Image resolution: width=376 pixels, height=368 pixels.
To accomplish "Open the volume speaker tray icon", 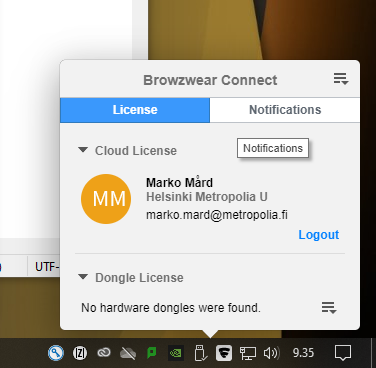I will (271, 353).
